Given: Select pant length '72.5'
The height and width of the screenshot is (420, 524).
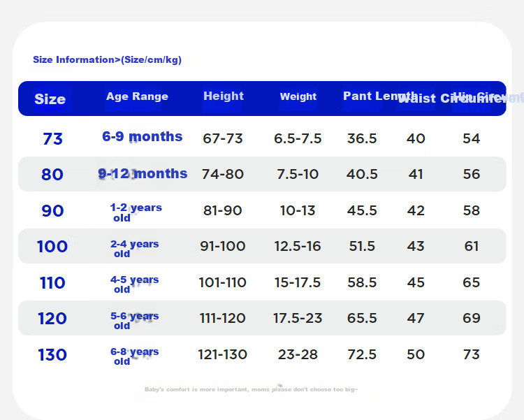Looking at the screenshot, I should tap(362, 354).
